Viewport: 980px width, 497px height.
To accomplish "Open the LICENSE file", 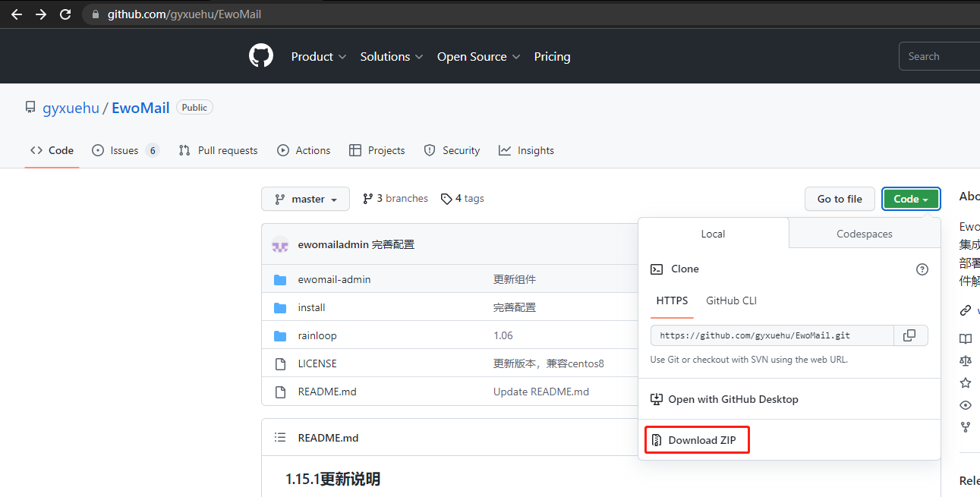I will pyautogui.click(x=317, y=364).
